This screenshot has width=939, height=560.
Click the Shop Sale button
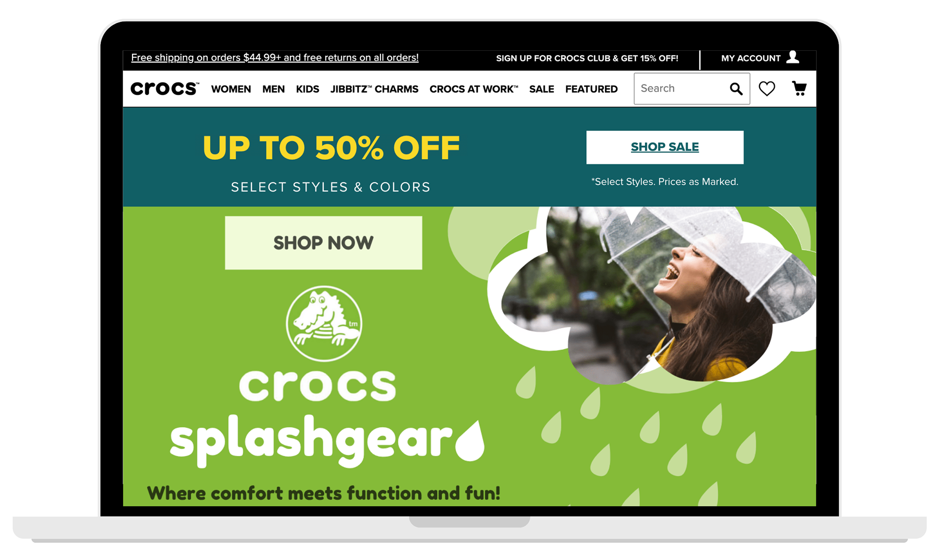point(665,147)
